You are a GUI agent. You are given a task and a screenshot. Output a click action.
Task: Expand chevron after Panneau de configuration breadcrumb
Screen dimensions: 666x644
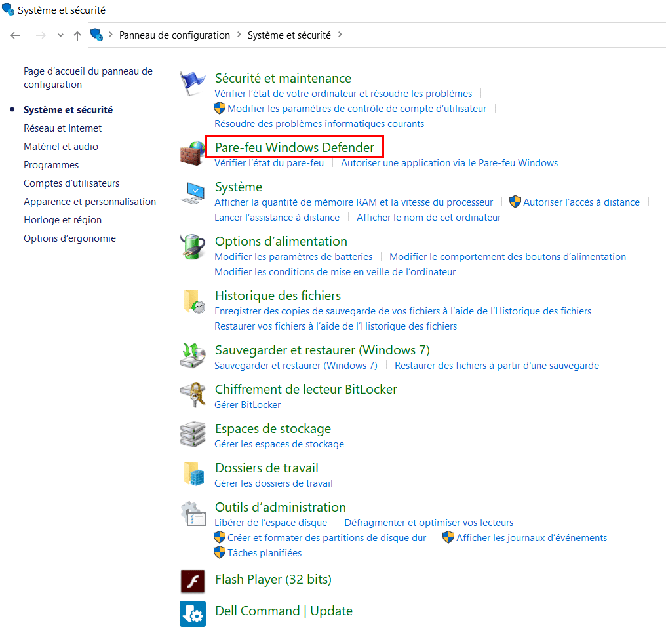(x=239, y=35)
